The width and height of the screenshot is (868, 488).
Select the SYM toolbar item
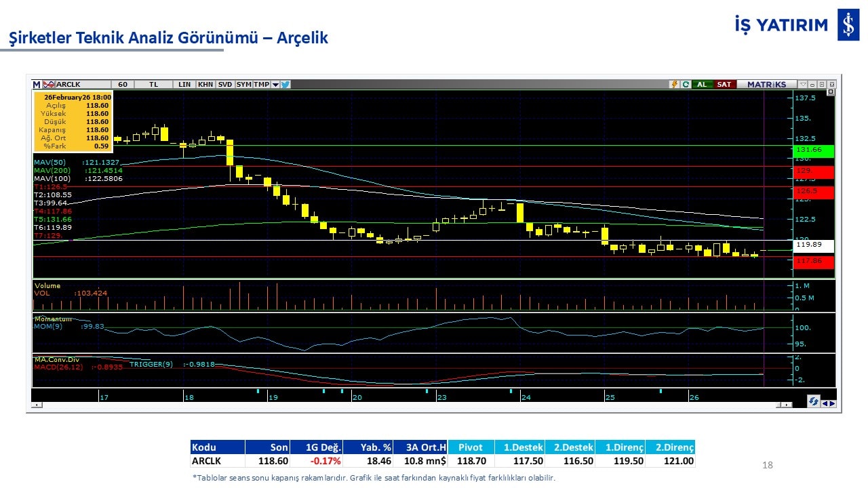[243, 85]
